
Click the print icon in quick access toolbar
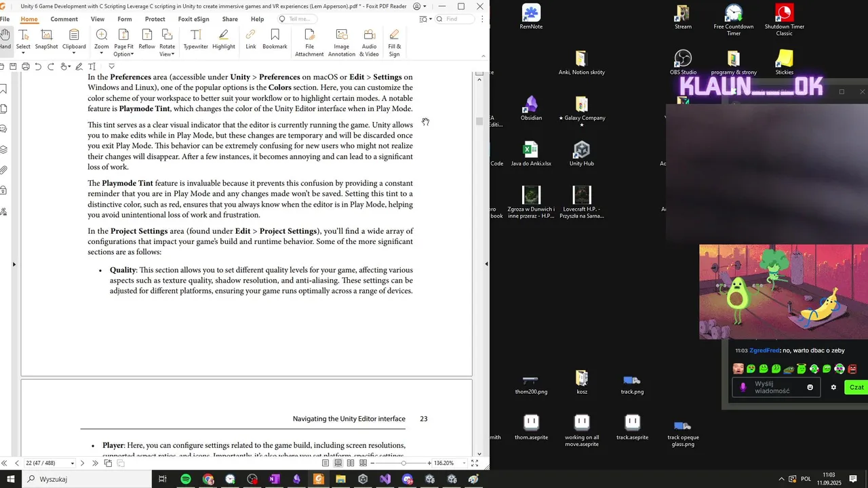coord(25,66)
